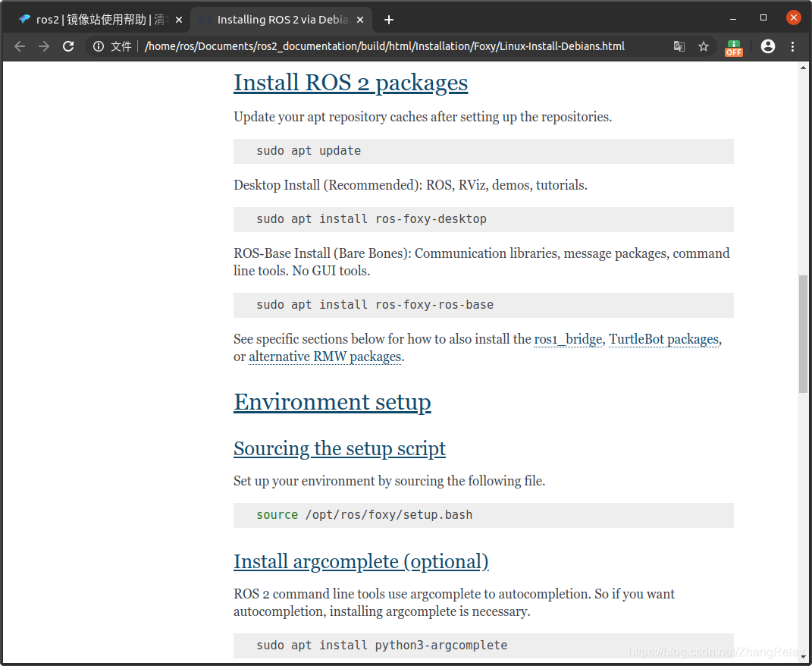
Task: Open a new tab with plus button
Action: 389,20
